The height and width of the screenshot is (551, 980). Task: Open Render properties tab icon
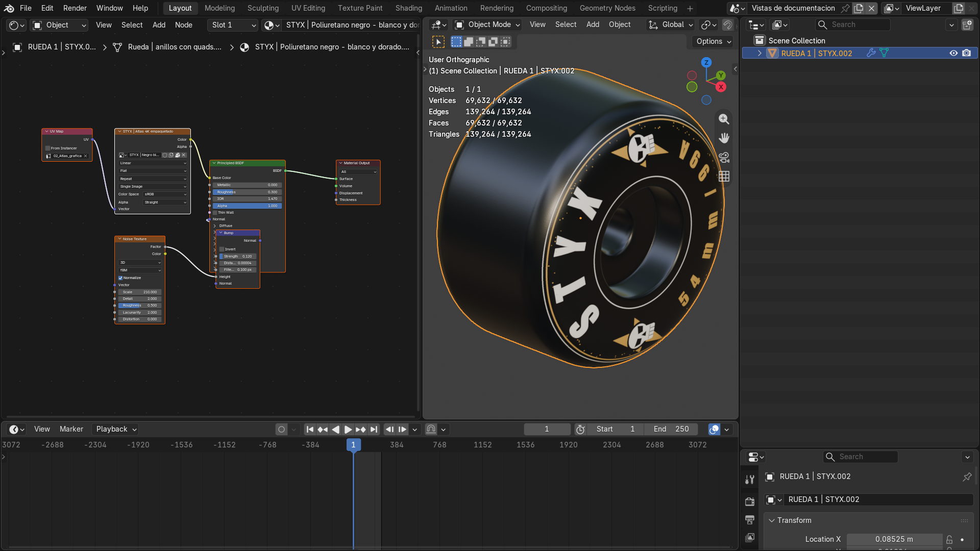[750, 502]
